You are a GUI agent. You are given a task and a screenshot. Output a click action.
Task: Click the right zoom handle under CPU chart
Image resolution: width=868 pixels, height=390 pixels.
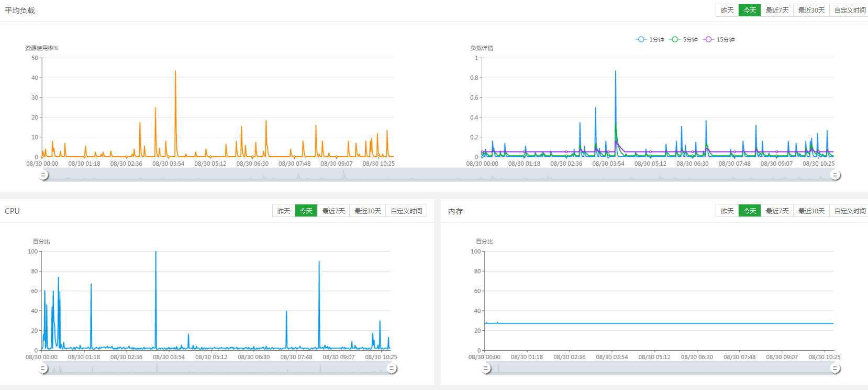click(391, 369)
